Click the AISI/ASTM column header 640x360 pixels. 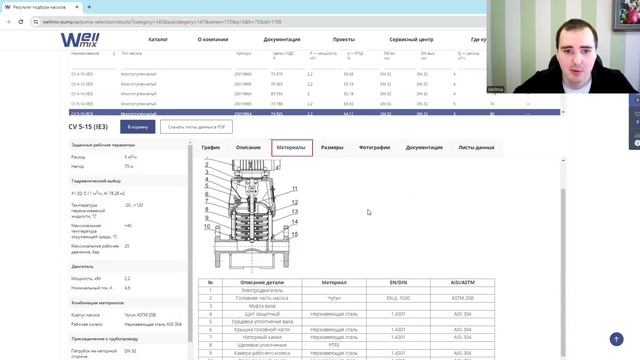click(x=462, y=282)
